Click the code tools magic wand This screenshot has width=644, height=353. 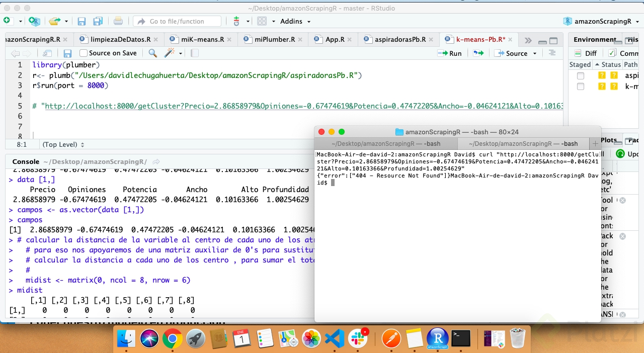point(170,53)
